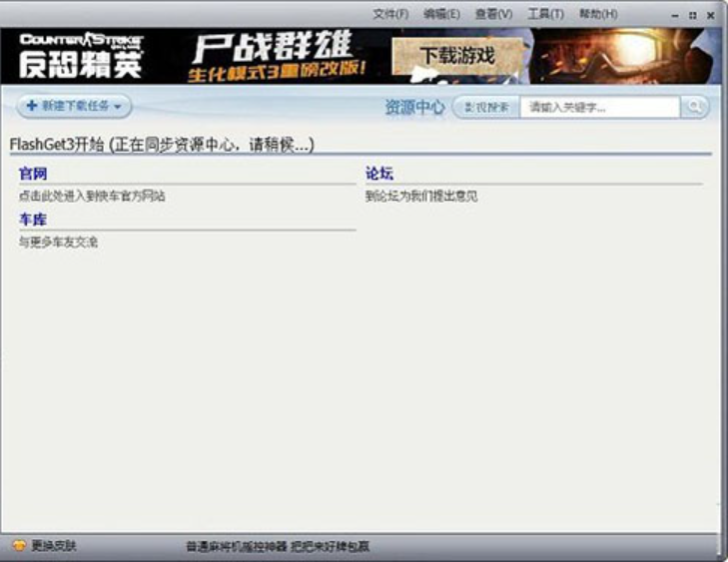Click the magnifier search icon
The width and height of the screenshot is (728, 562).
click(x=695, y=107)
